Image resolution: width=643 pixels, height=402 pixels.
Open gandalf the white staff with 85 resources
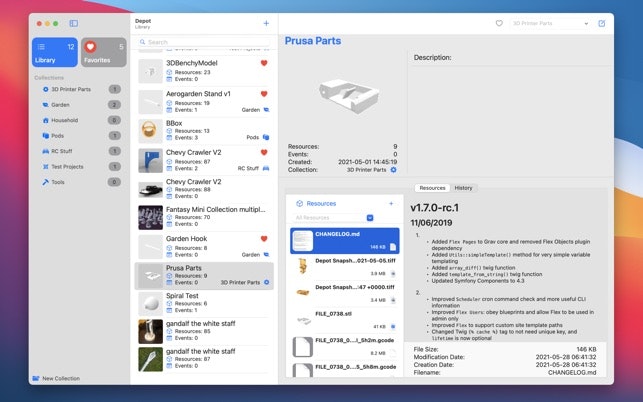(x=204, y=331)
